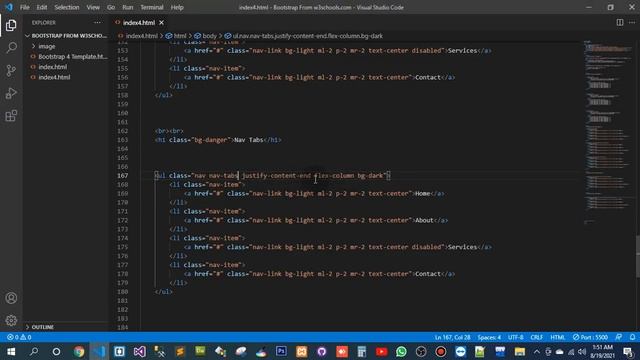This screenshot has height=360, width=640.
Task: Click the "Home" link text on line 169
Action: click(x=422, y=193)
